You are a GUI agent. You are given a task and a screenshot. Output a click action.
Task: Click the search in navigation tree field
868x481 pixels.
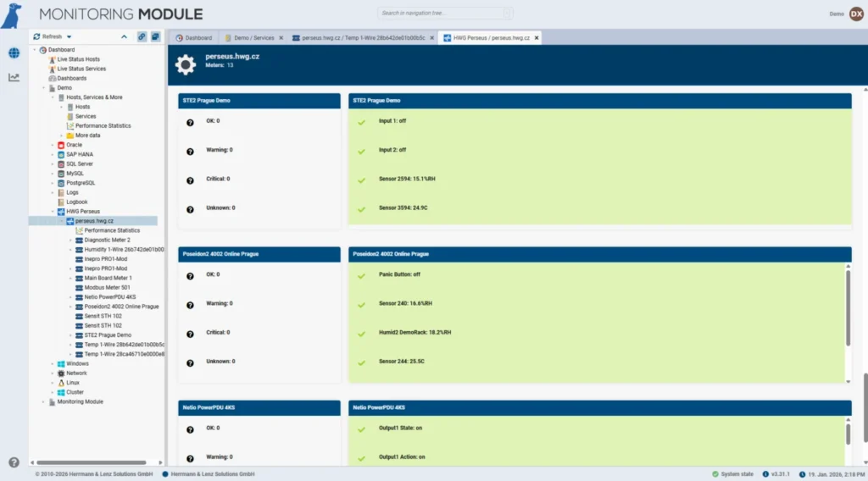[x=445, y=13]
